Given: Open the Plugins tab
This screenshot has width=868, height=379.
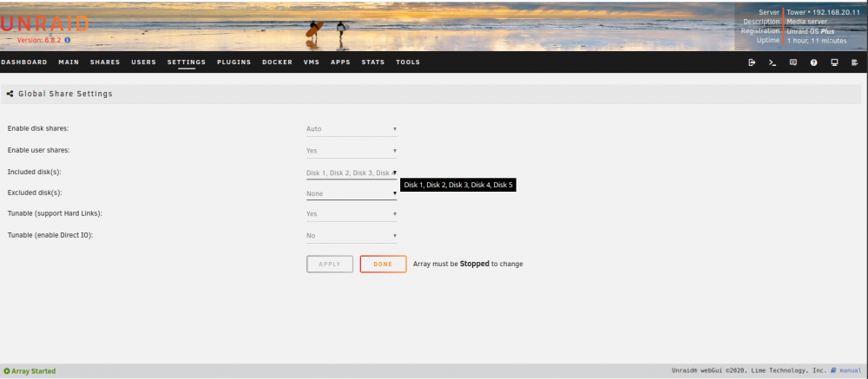Looking at the screenshot, I should (x=234, y=62).
